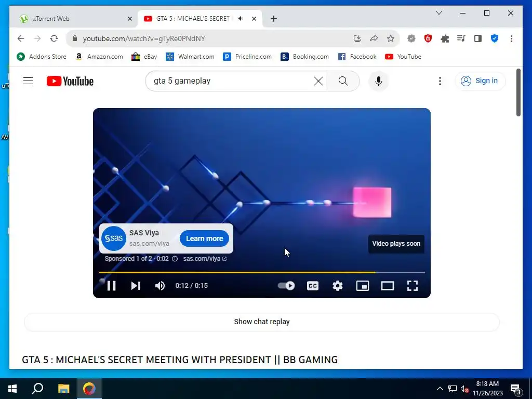Open taskbar clock showing 8:18 AM
The width and height of the screenshot is (532, 399).
point(487,389)
